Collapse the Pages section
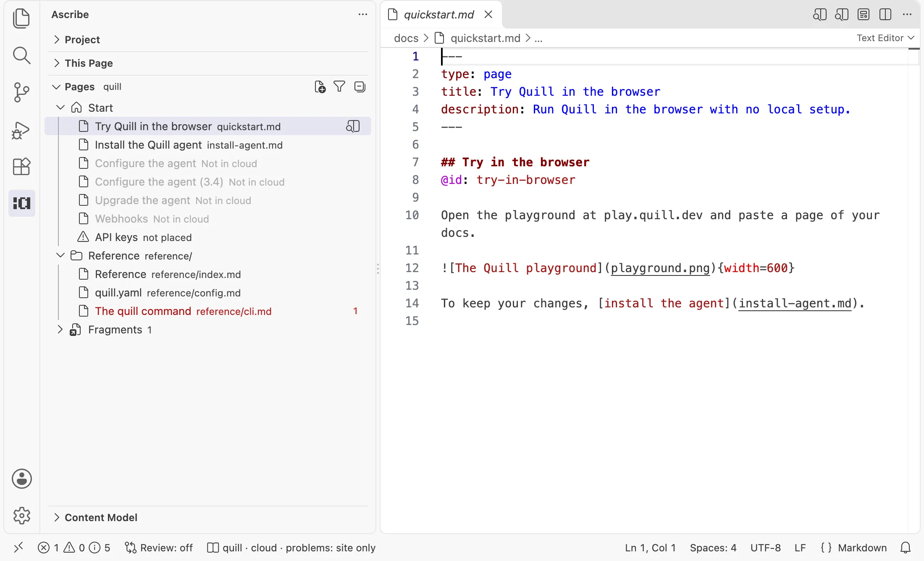This screenshot has height=561, width=924. pos(56,87)
